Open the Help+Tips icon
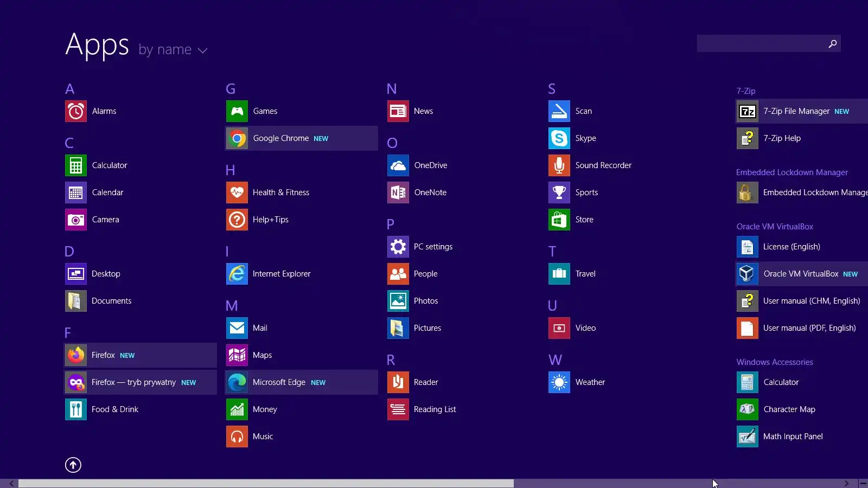This screenshot has height=488, width=868. tap(237, 220)
